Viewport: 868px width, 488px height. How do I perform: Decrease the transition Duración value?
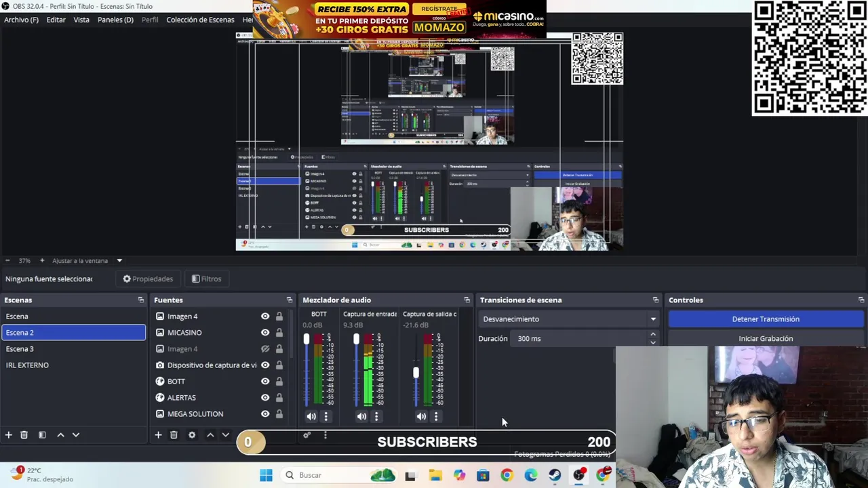pos(653,342)
